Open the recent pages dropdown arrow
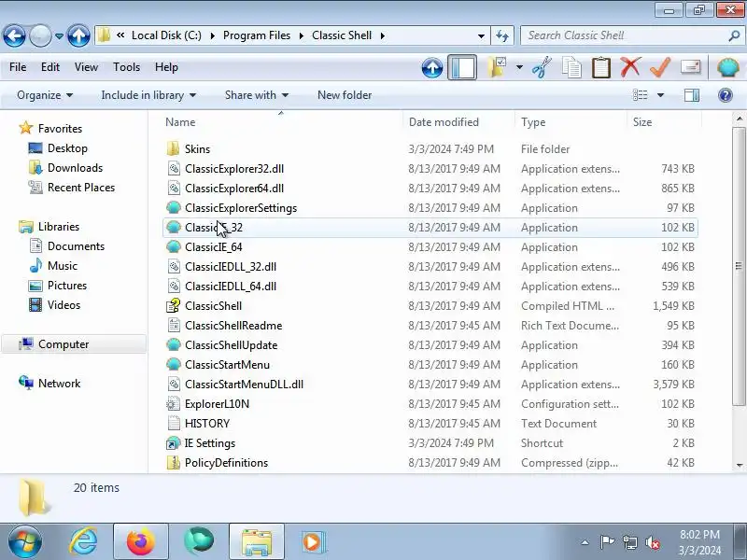747x560 pixels. pos(59,36)
